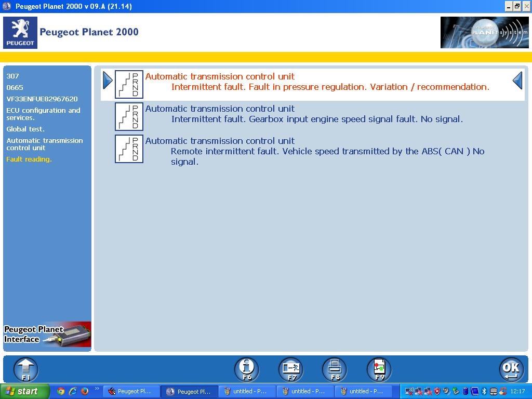Screen dimensions: 532x399
Task: Open second untitled Paint taskbar window
Action: point(305,392)
